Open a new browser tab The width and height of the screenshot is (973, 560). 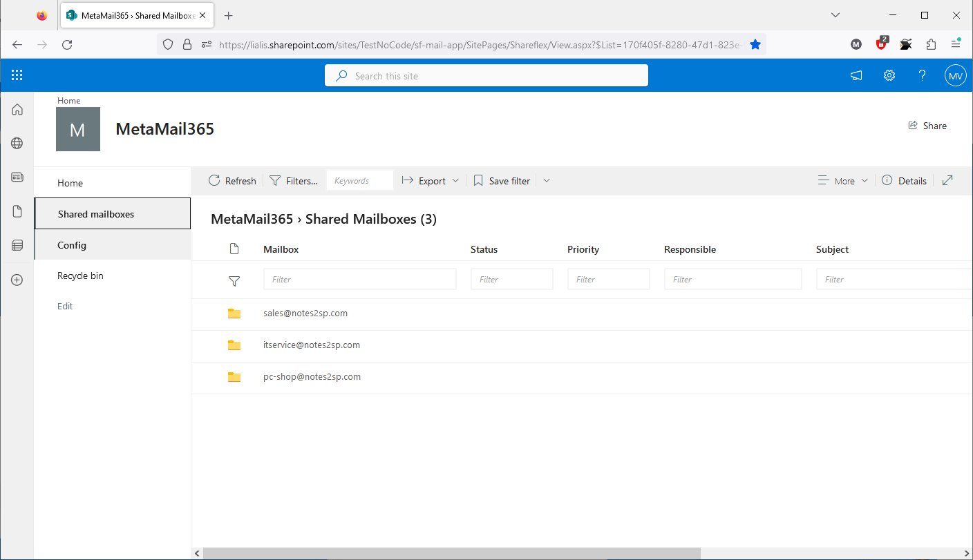coord(229,15)
